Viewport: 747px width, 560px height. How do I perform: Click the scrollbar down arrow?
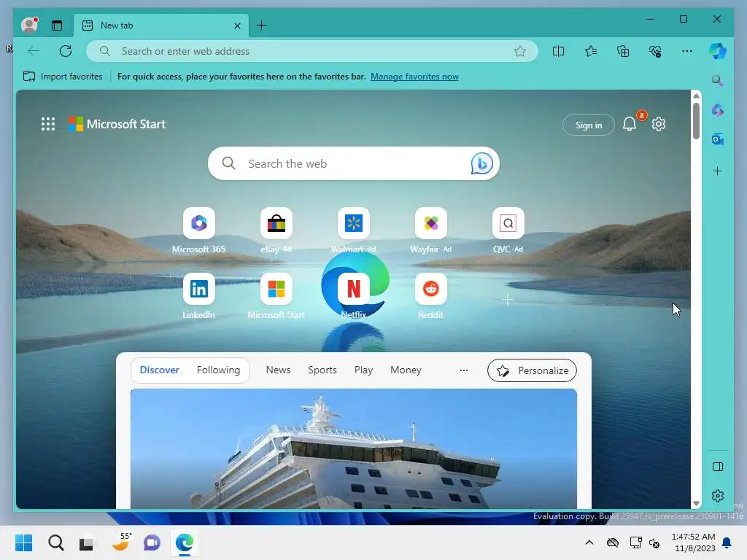pyautogui.click(x=696, y=503)
